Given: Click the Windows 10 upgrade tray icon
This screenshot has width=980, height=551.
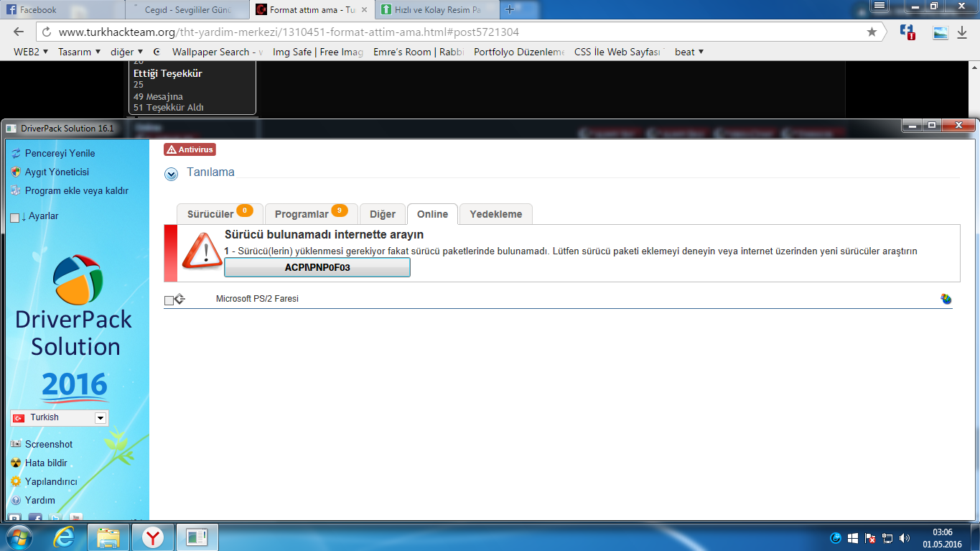Looking at the screenshot, I should 853,538.
